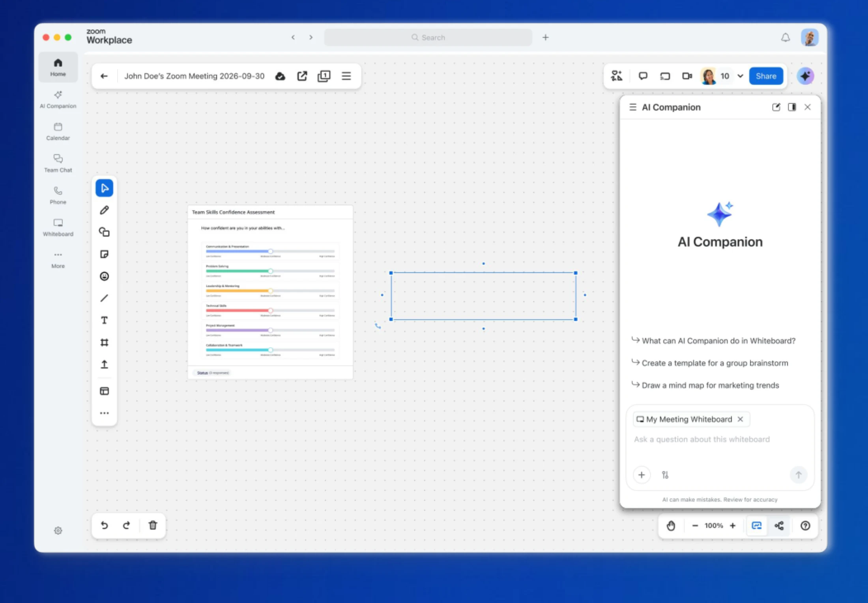Select the Frame tool
The width and height of the screenshot is (868, 603).
(104, 342)
